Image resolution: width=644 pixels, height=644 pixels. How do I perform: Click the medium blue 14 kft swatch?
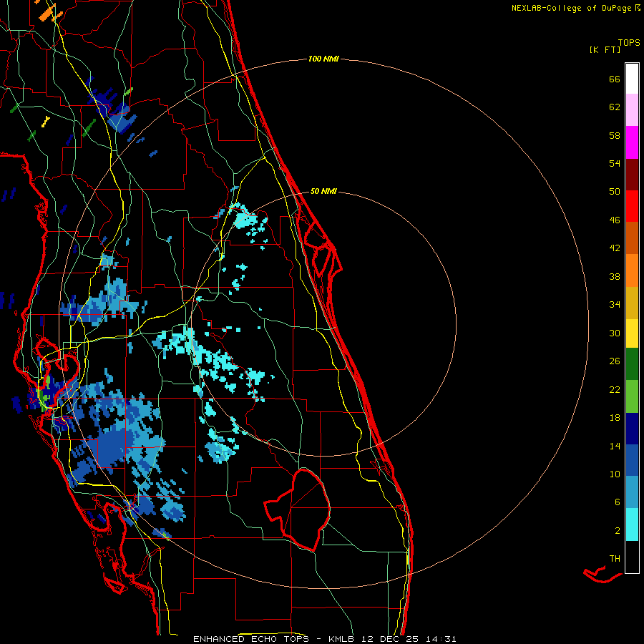click(x=632, y=460)
